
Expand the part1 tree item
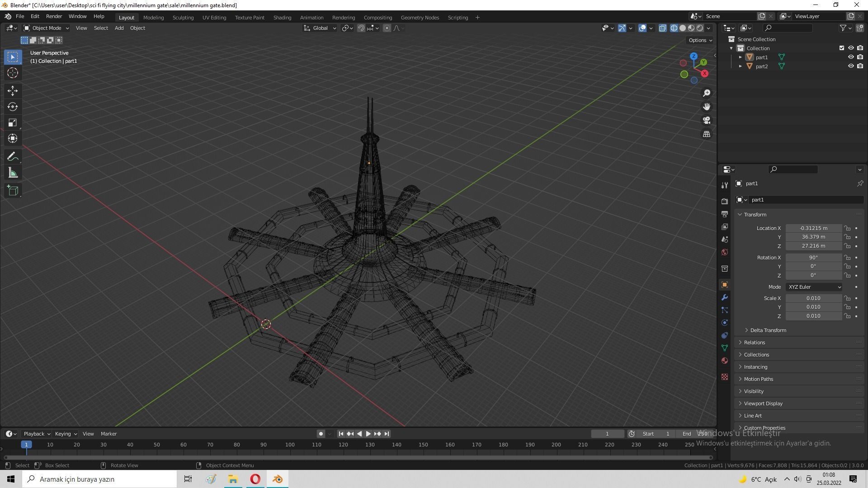[x=740, y=57]
